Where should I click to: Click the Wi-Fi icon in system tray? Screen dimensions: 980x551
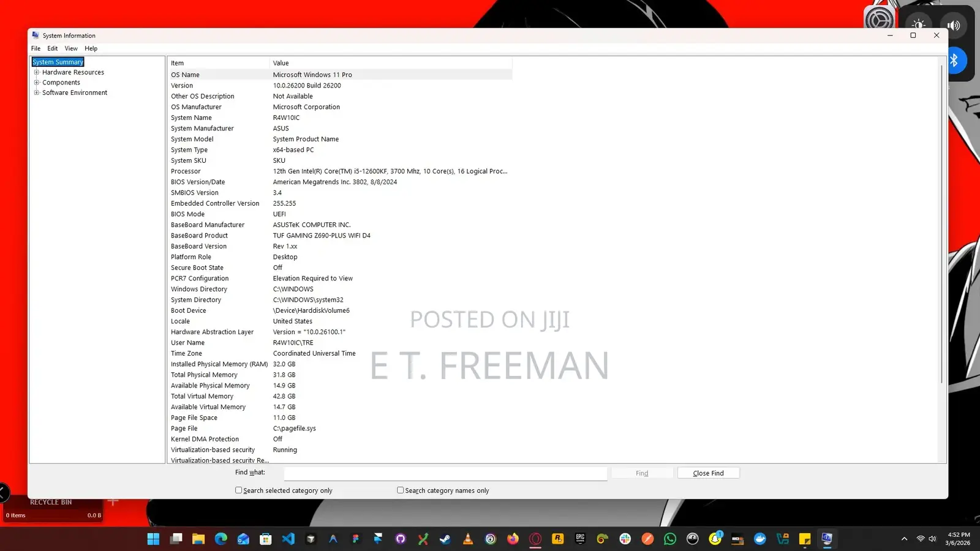click(x=921, y=539)
